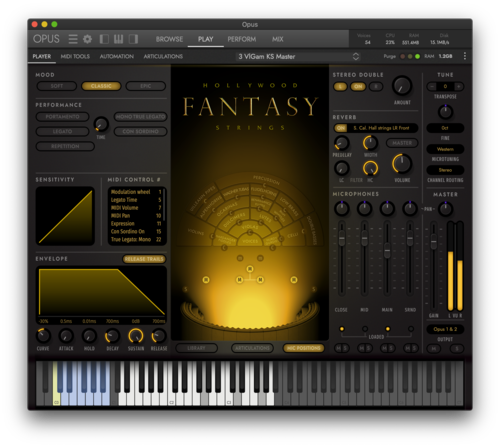Image resolution: width=500 pixels, height=447 pixels.
Task: Select the Soft mood
Action: click(x=57, y=86)
